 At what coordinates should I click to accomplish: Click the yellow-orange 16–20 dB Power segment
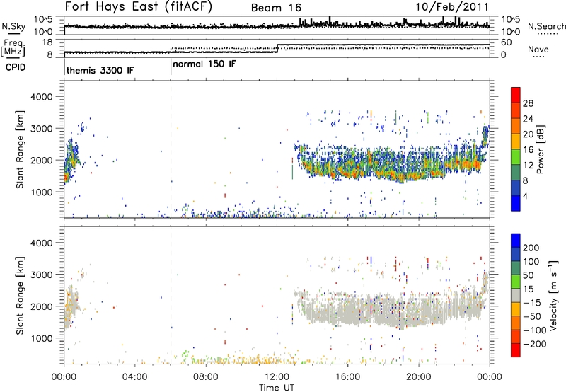(516, 142)
